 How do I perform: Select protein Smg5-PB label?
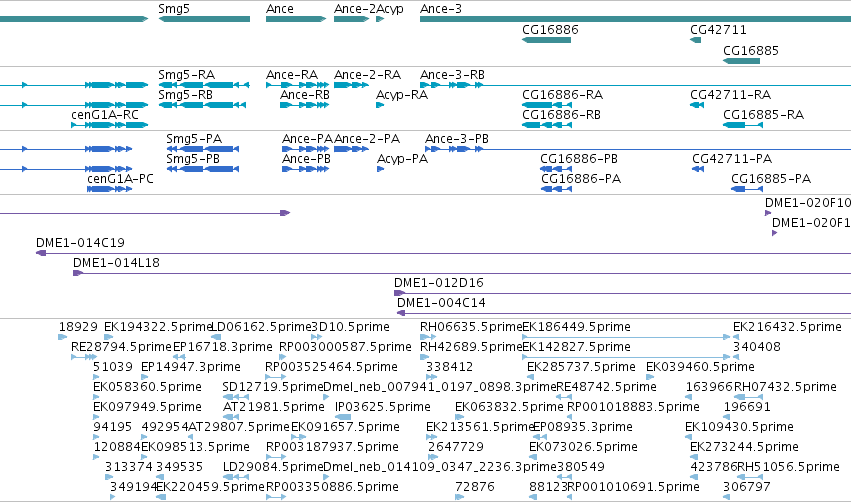(x=193, y=158)
